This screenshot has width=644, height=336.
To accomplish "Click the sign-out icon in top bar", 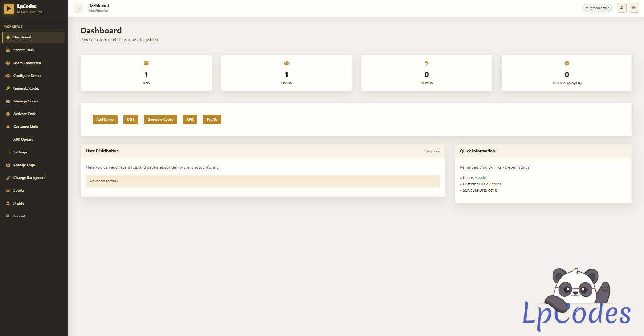I will pyautogui.click(x=634, y=8).
